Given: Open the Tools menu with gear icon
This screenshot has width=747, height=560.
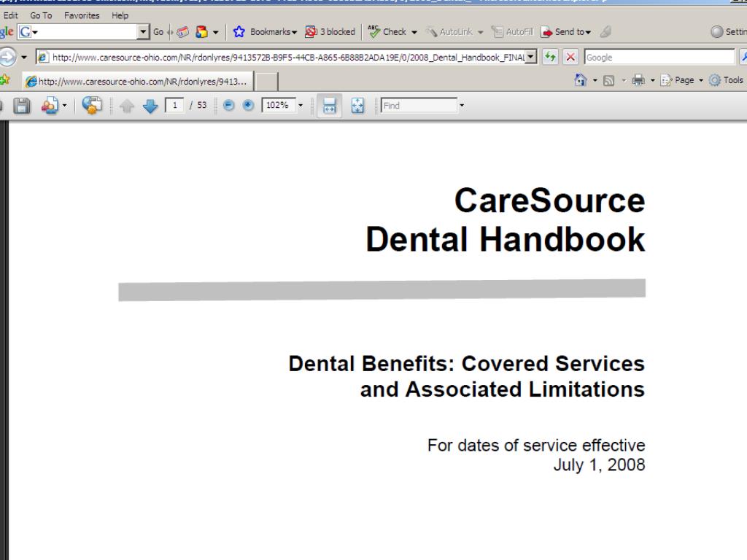Looking at the screenshot, I should point(727,80).
